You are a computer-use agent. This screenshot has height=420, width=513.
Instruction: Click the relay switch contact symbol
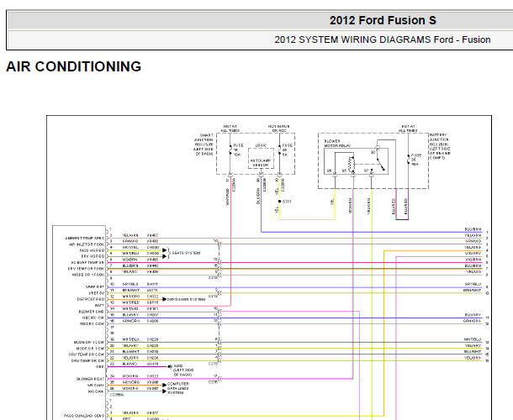point(381,165)
